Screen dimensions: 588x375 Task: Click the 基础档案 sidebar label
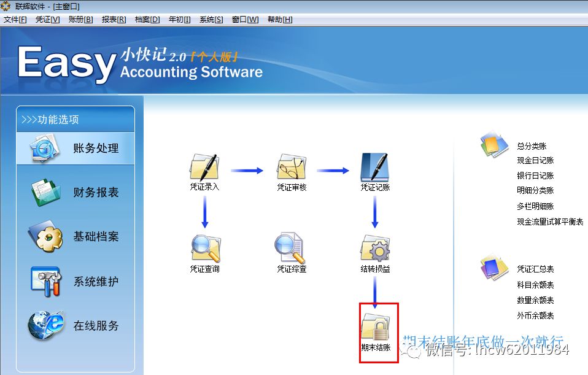(x=96, y=237)
